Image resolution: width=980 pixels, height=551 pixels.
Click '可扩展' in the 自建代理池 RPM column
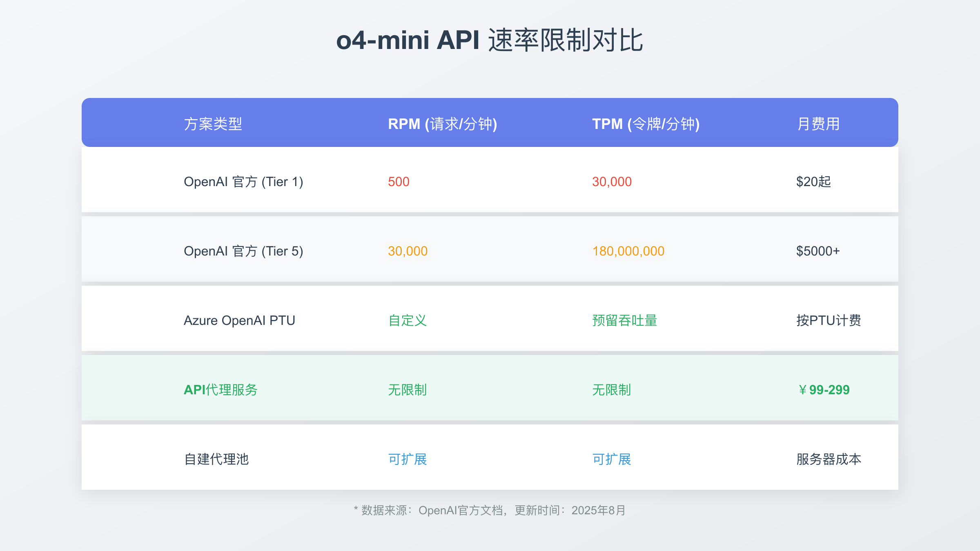click(408, 459)
